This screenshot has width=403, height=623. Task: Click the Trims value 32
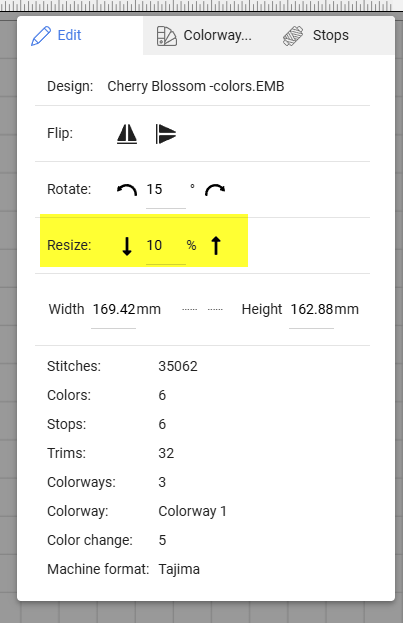pos(166,453)
